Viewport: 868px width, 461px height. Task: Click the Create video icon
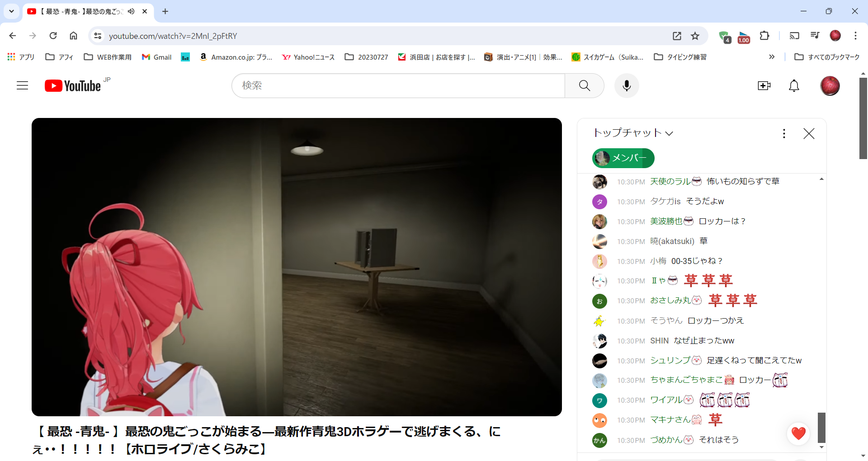pyautogui.click(x=764, y=85)
